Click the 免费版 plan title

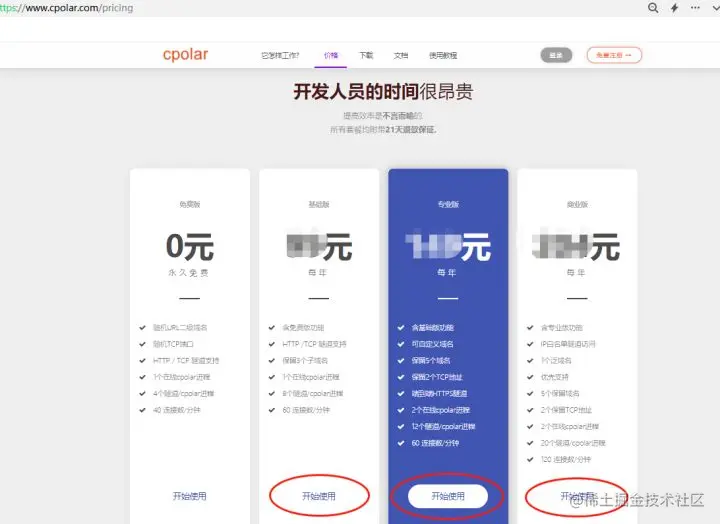point(190,204)
